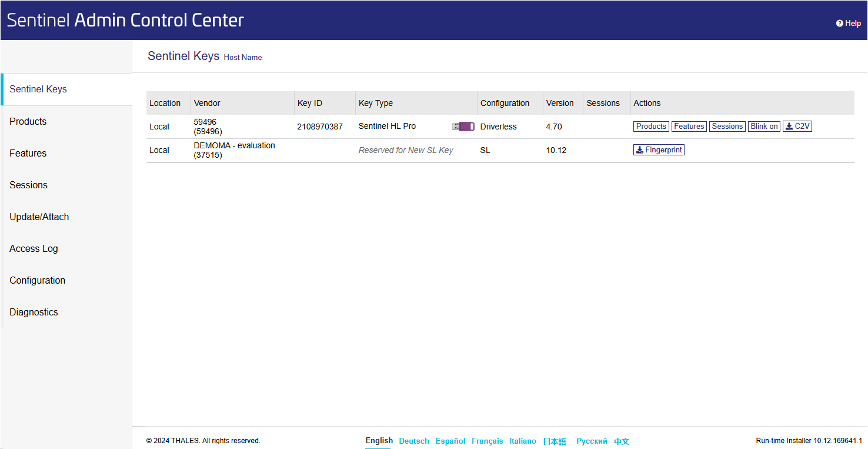868x449 pixels.
Task: Switch language to Français
Action: (x=488, y=441)
